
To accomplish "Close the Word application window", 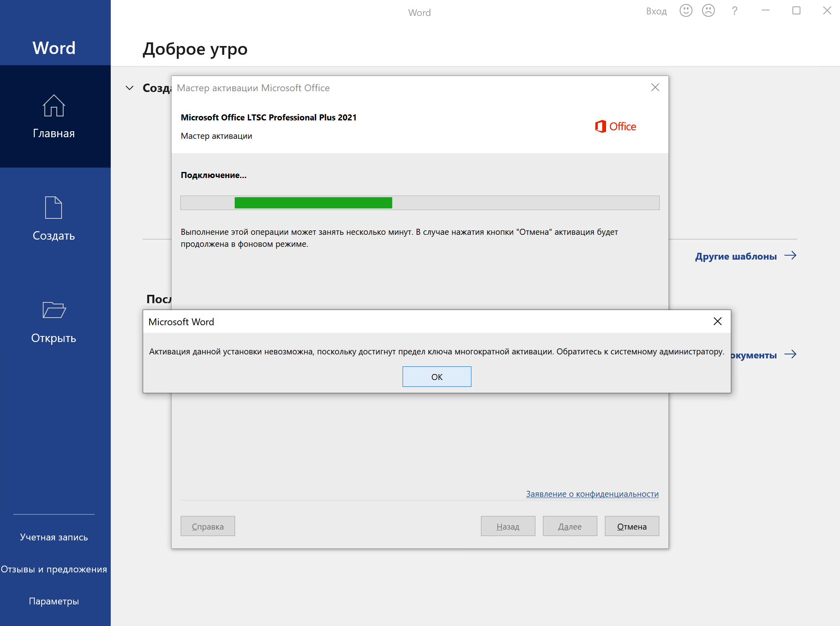I will tap(827, 11).
